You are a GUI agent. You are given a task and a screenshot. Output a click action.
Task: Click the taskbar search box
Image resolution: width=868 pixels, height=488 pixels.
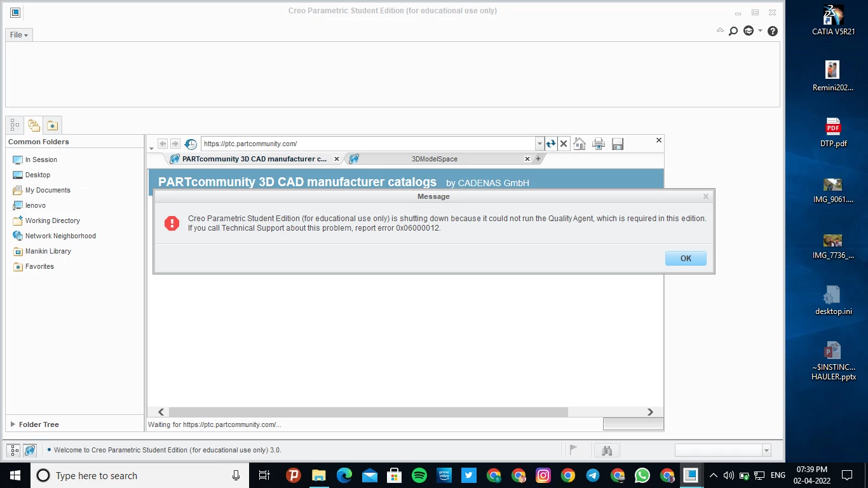tap(140, 475)
